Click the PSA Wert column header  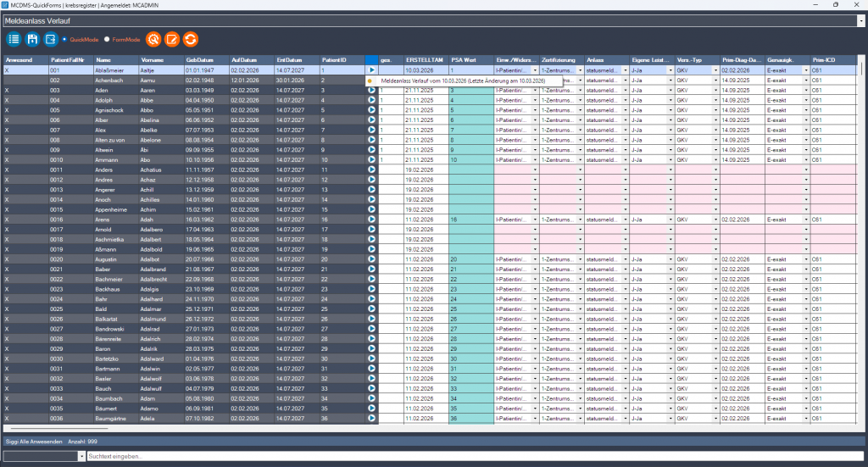[463, 60]
